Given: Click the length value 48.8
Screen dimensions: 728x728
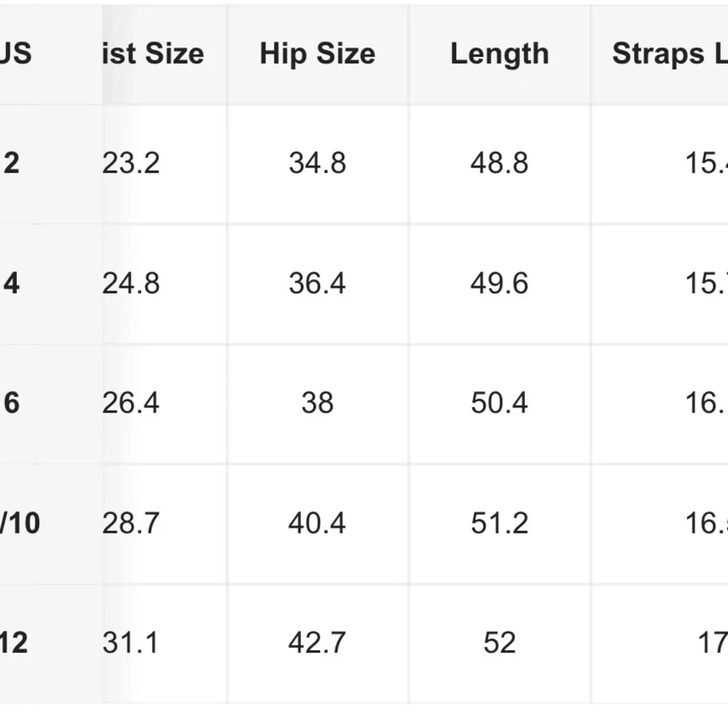Looking at the screenshot, I should click(499, 163).
